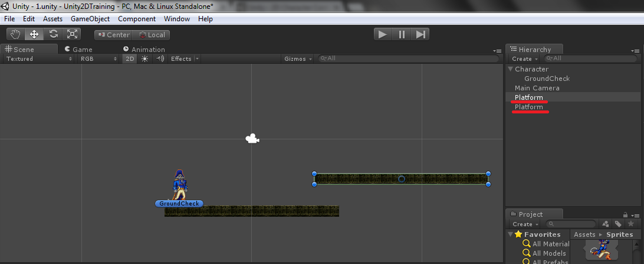Click the selected platform's center pivot circle
The width and height of the screenshot is (644, 264).
pyautogui.click(x=402, y=179)
